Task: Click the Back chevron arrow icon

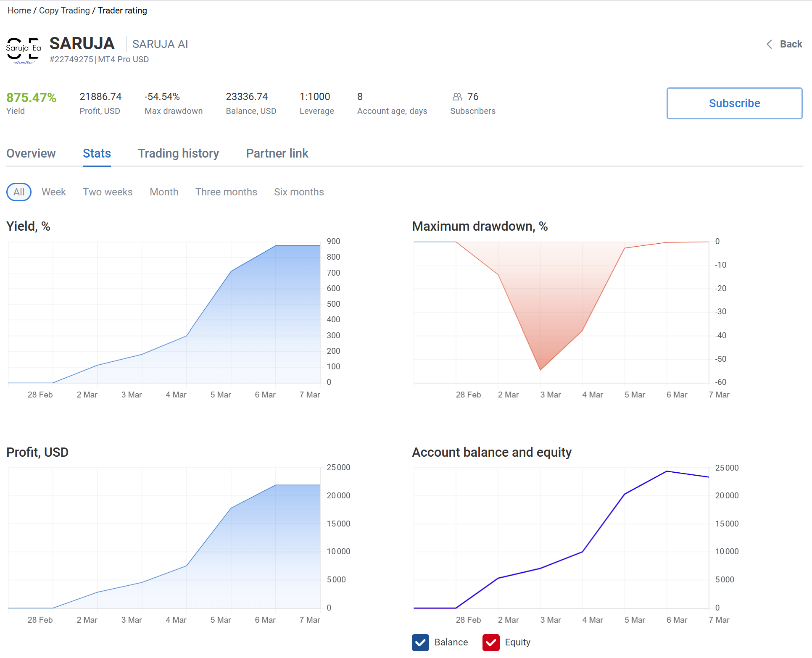Action: 769,44
